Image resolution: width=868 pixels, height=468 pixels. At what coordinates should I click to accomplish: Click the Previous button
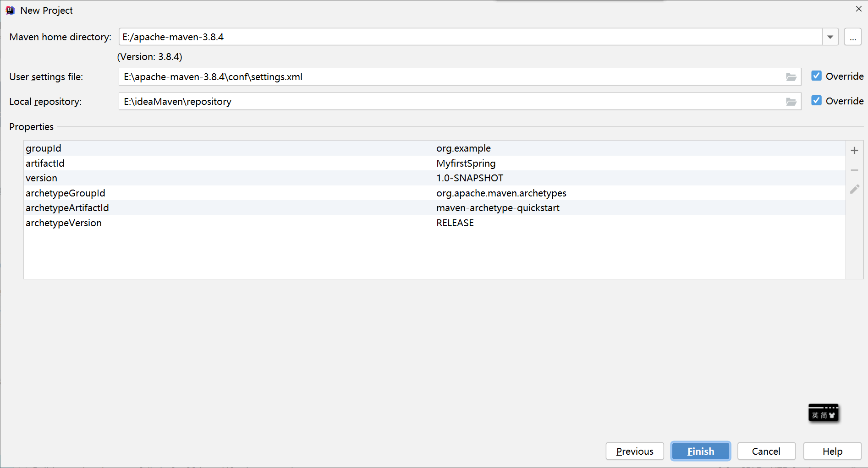pyautogui.click(x=635, y=452)
